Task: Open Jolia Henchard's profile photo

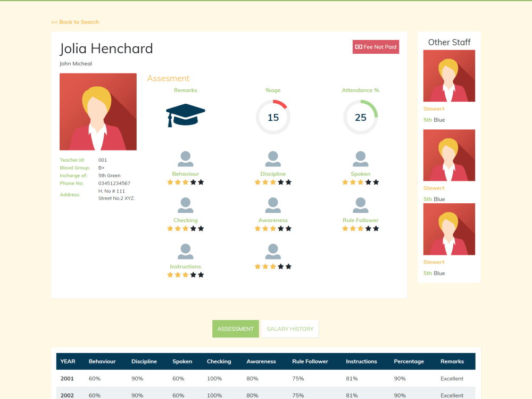Action: pyautogui.click(x=98, y=112)
